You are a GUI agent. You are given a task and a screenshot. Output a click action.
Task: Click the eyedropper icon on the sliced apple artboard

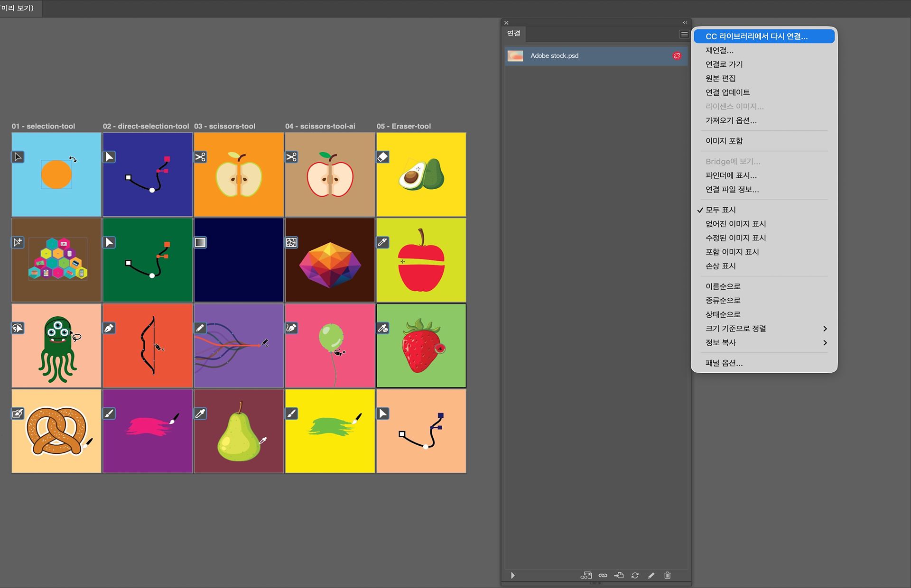(383, 242)
